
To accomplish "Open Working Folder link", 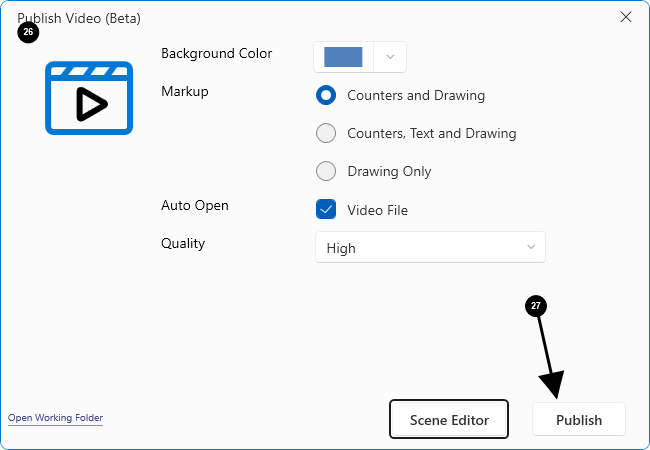I will [55, 418].
